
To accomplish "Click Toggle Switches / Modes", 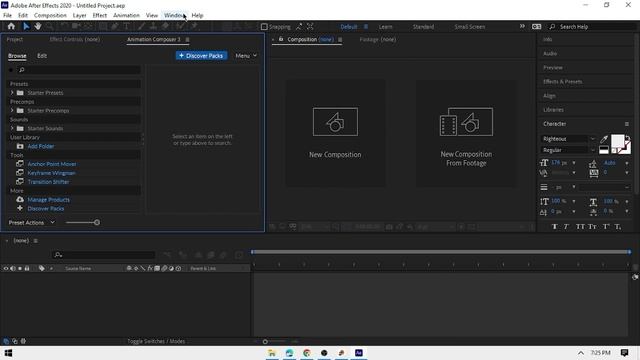I will click(x=156, y=341).
